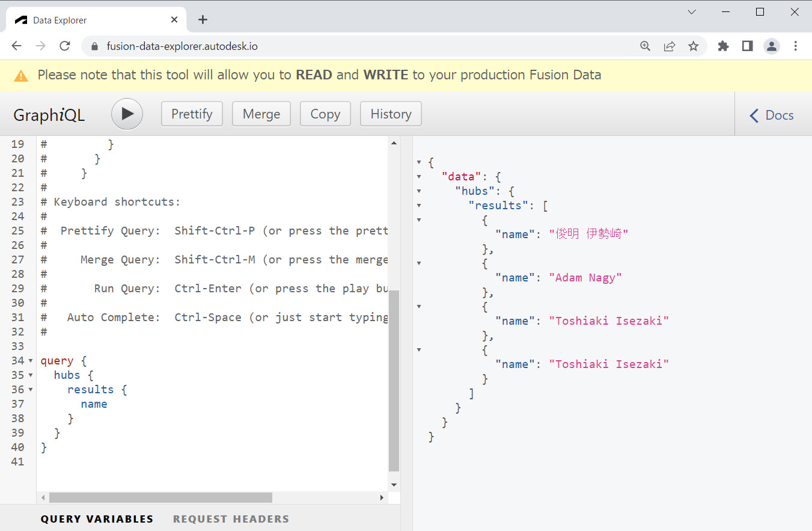Open a new browser tab
812x531 pixels.
coord(203,20)
